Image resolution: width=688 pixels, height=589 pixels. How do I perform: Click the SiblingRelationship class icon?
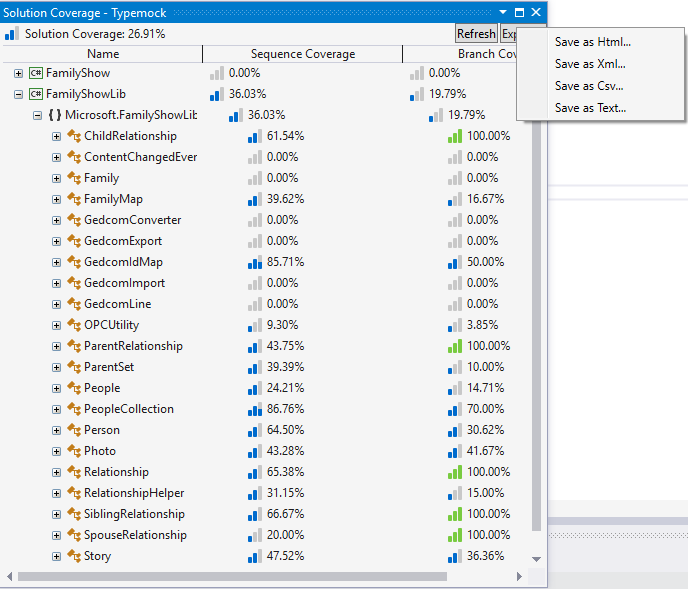point(74,514)
